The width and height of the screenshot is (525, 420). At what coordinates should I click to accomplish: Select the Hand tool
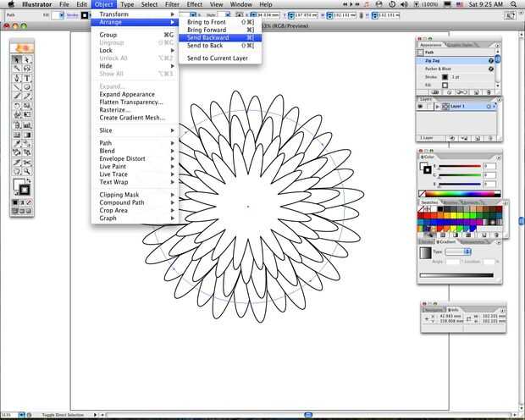coord(16,172)
